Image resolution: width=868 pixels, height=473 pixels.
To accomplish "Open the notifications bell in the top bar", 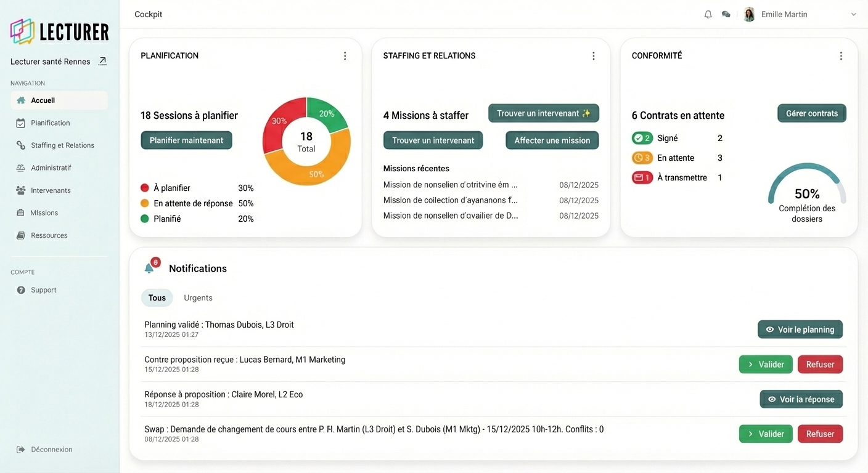I will click(x=708, y=14).
